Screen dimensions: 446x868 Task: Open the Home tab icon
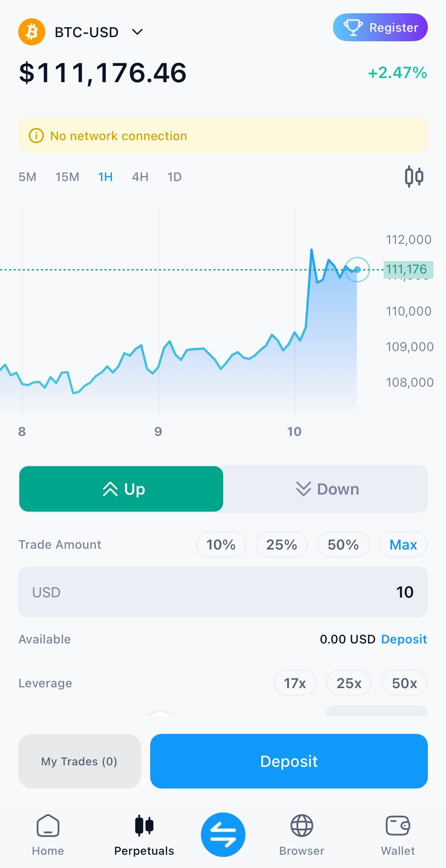[48, 826]
